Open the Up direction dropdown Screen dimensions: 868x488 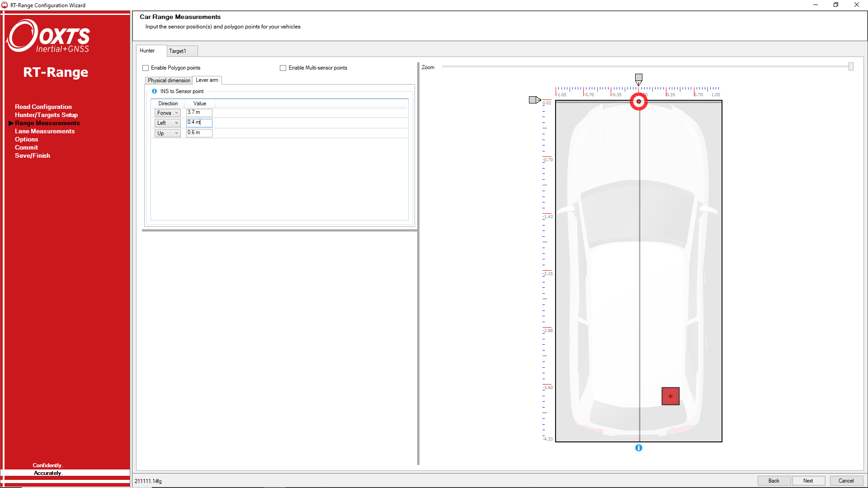pos(167,133)
